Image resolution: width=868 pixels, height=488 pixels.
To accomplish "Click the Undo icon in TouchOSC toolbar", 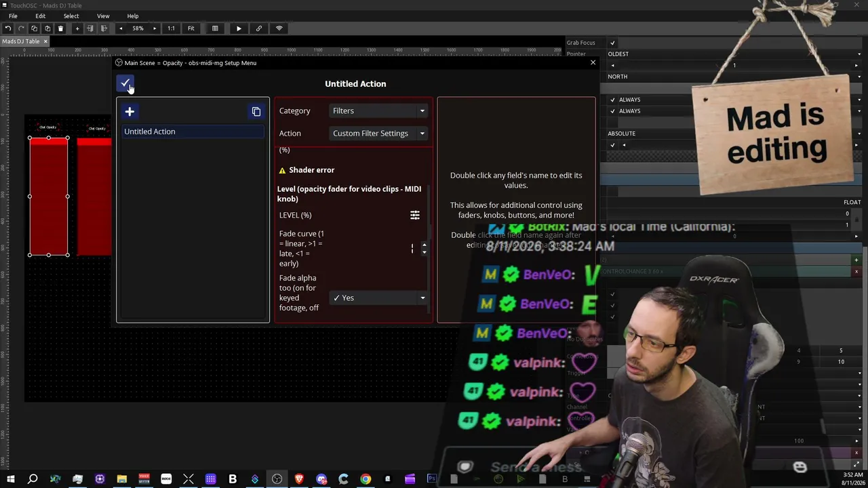I will (7, 28).
